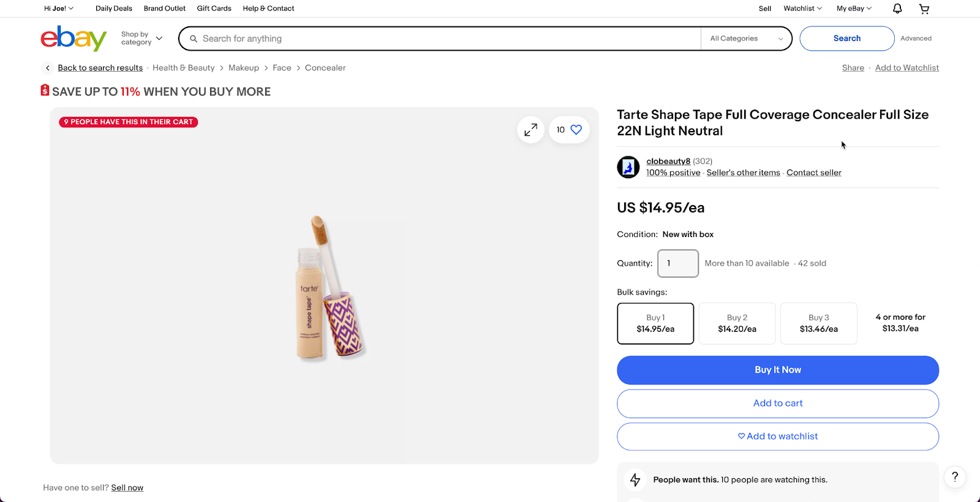Click the Quantity input field

click(678, 263)
